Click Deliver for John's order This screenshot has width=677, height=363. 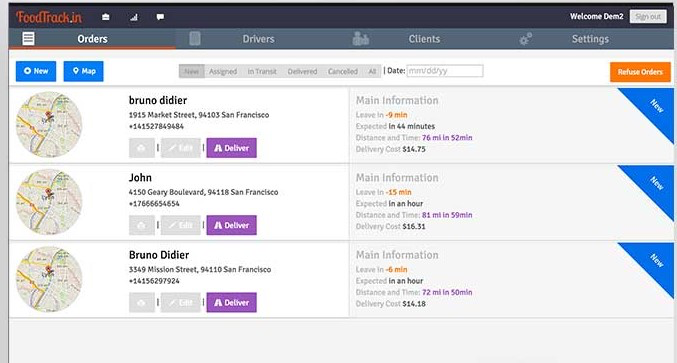point(231,225)
